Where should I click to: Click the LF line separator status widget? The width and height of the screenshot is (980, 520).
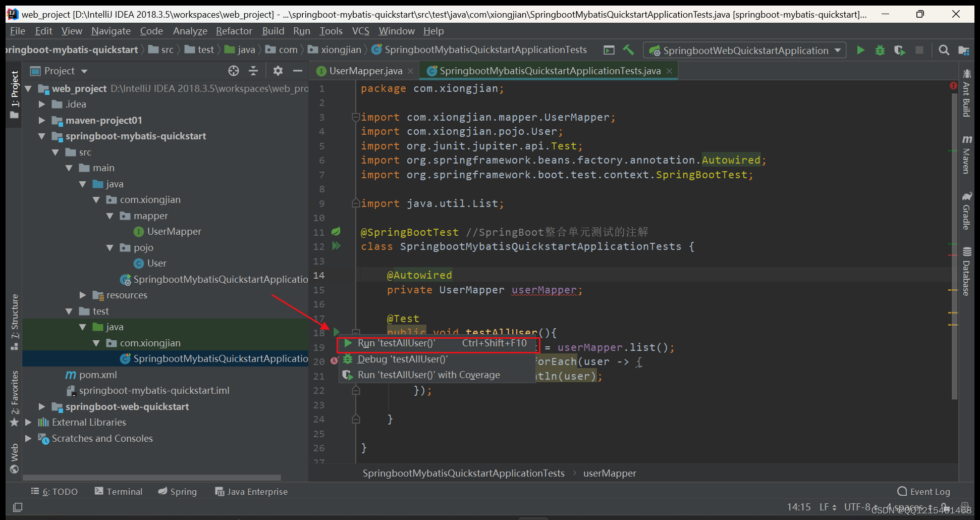click(828, 507)
